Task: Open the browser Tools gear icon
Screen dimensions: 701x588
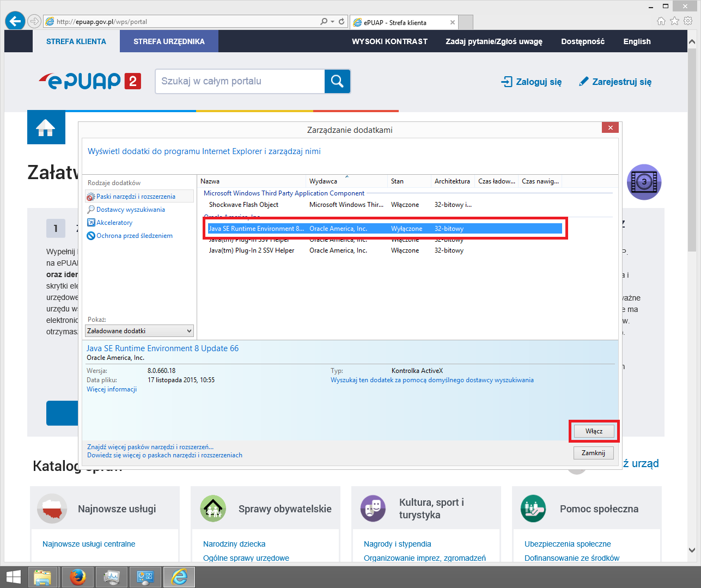Action: coord(688,21)
